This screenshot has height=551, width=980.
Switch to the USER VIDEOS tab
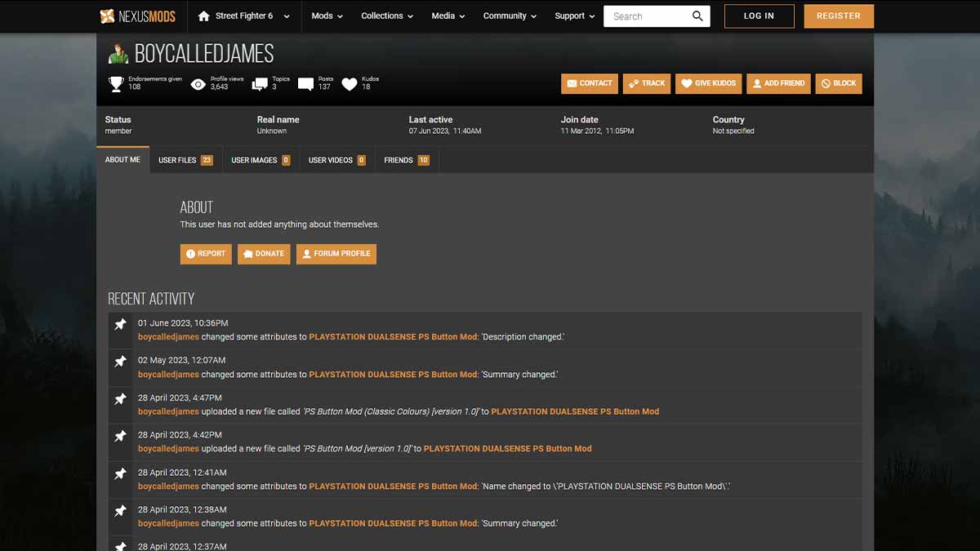pyautogui.click(x=336, y=160)
